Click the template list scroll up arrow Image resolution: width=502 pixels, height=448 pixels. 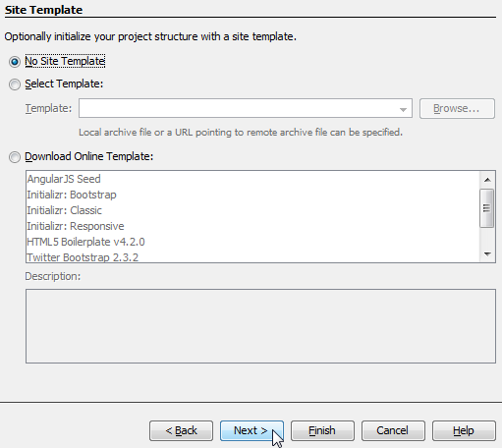coord(487,180)
